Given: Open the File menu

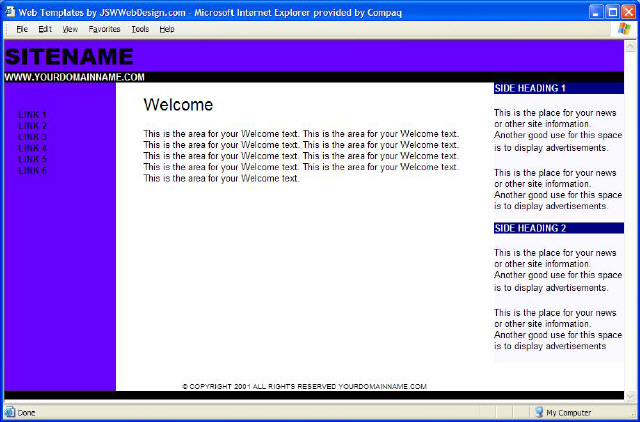Looking at the screenshot, I should click(22, 29).
